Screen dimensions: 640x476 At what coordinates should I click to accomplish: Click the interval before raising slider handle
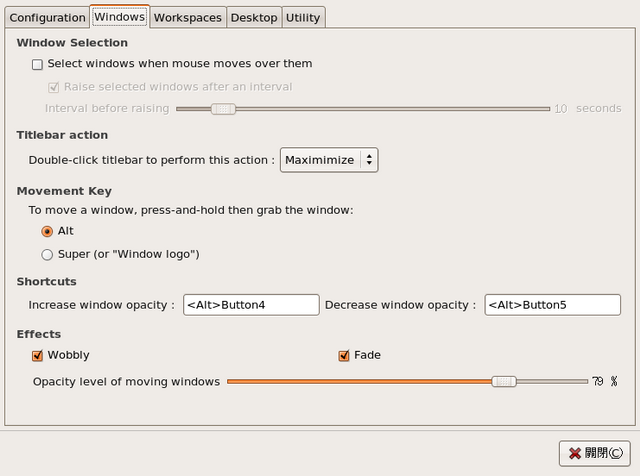223,109
